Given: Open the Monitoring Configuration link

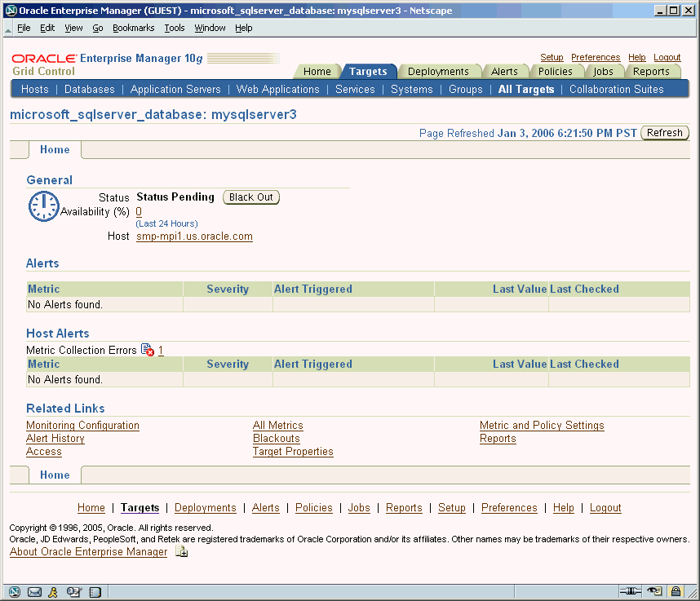Looking at the screenshot, I should coord(82,426).
